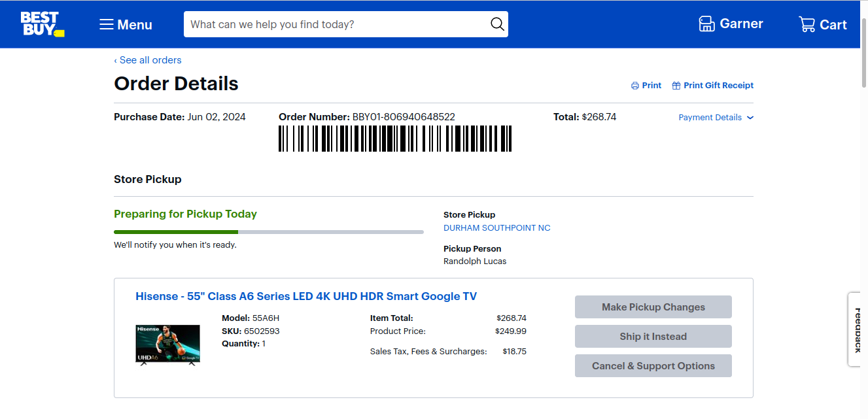Click the Make Pickup Changes button
The height and width of the screenshot is (419, 868).
pos(653,307)
